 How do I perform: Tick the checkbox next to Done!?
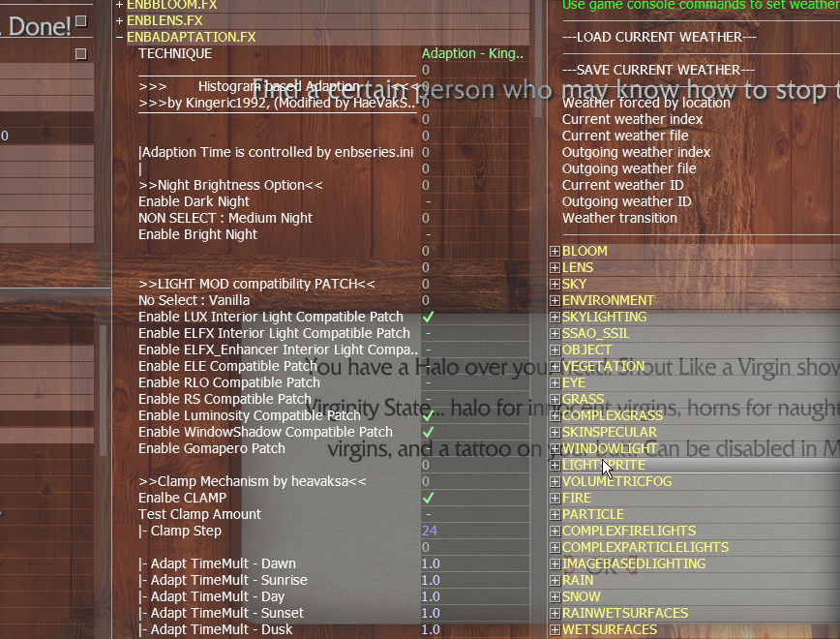[81, 21]
